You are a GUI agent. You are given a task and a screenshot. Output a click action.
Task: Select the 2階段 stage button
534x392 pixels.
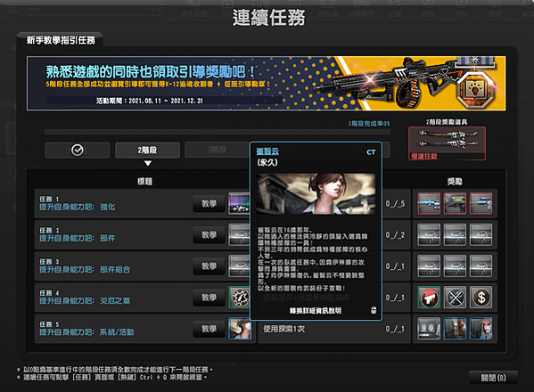(x=147, y=150)
